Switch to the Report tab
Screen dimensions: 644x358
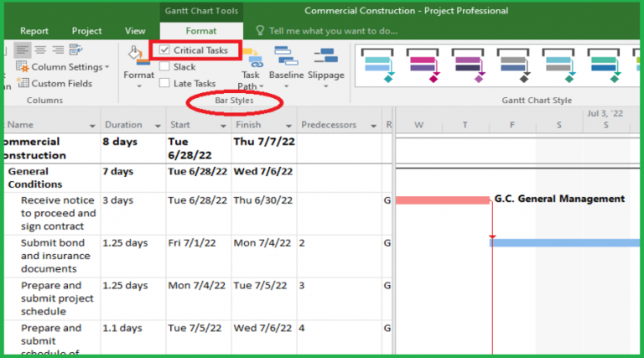(x=34, y=31)
